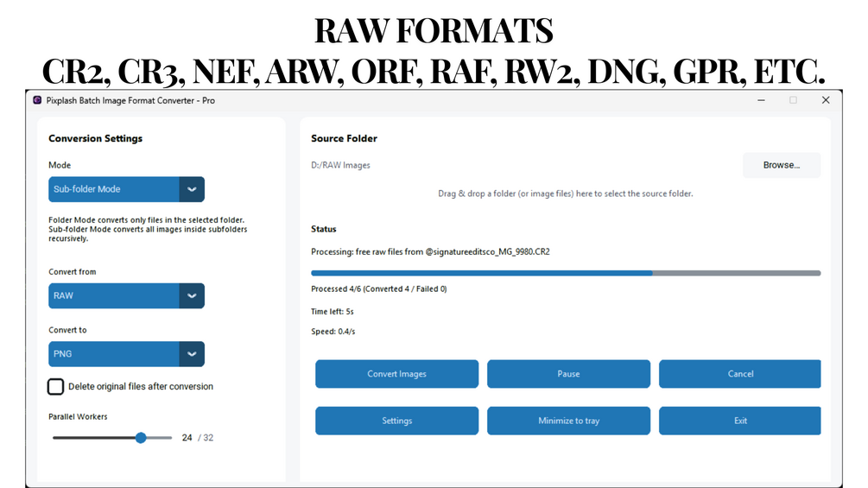Click the Time left: 5s text
The height and width of the screenshot is (488, 868).
click(333, 312)
